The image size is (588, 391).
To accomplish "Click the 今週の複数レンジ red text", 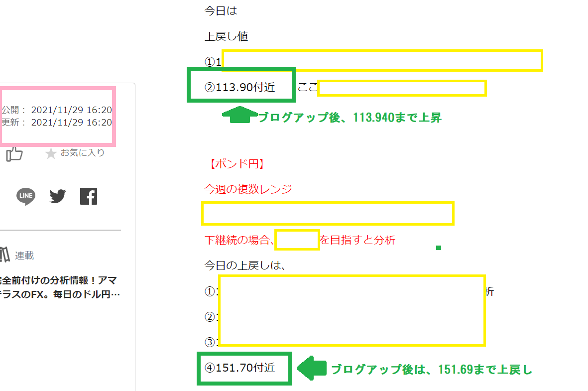I will pos(248,189).
